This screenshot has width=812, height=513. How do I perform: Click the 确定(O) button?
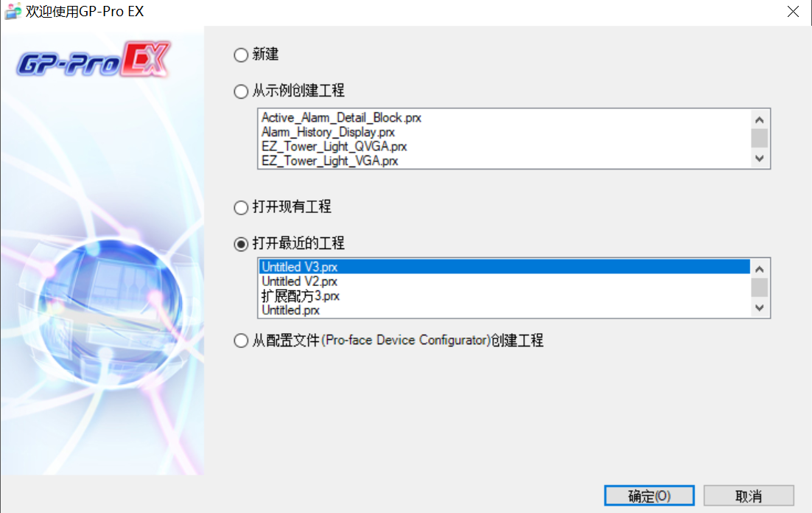[649, 496]
